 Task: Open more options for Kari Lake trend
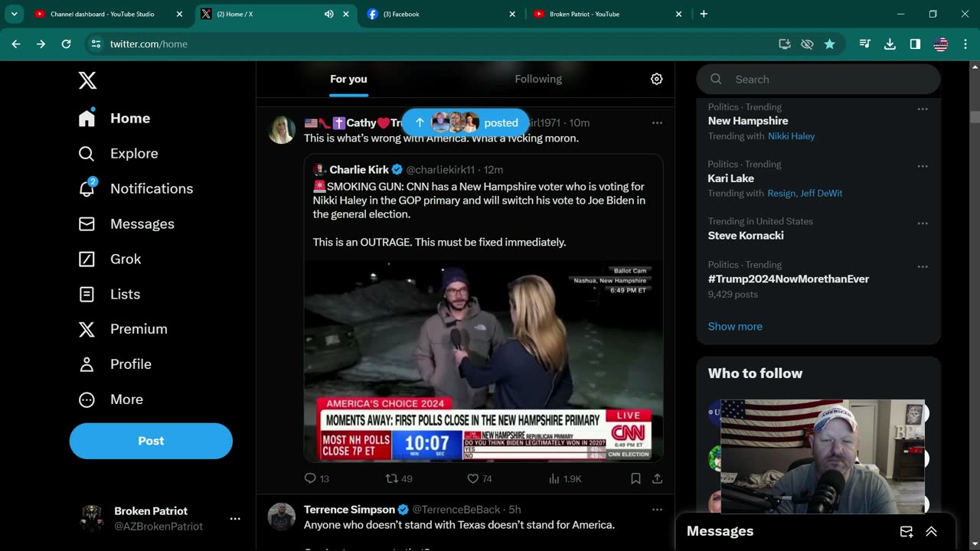[923, 166]
